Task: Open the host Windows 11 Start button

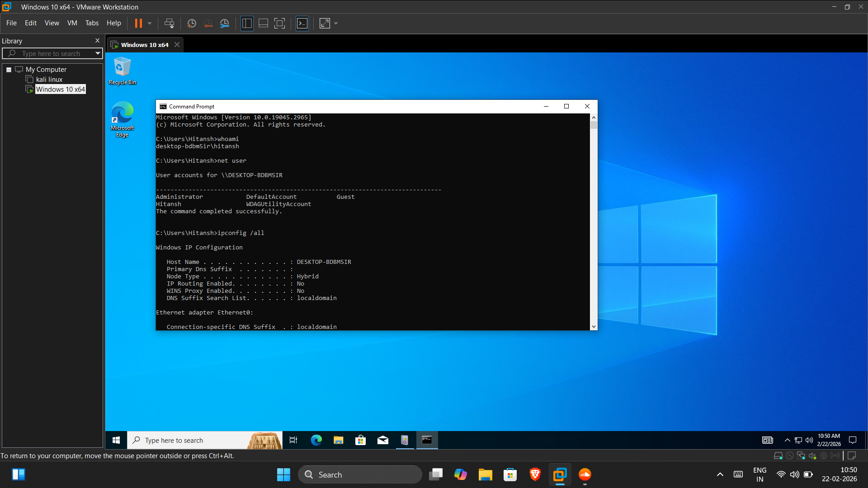Action: click(x=283, y=474)
